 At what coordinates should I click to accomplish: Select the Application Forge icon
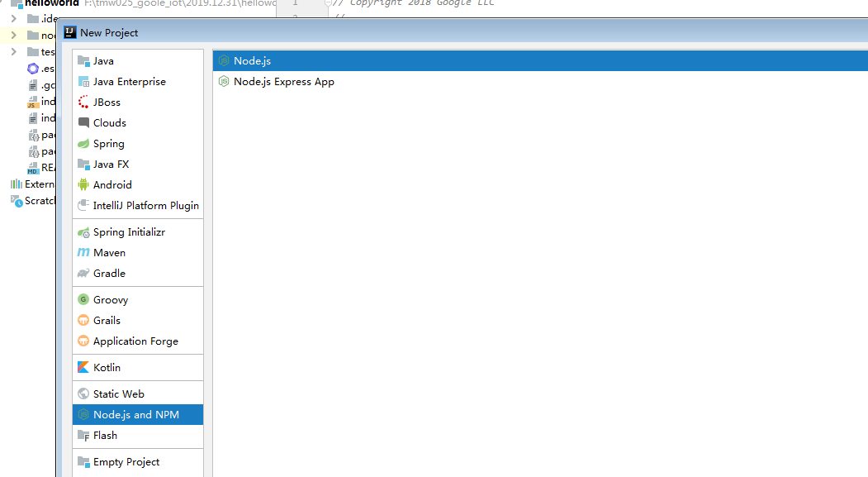click(x=83, y=341)
